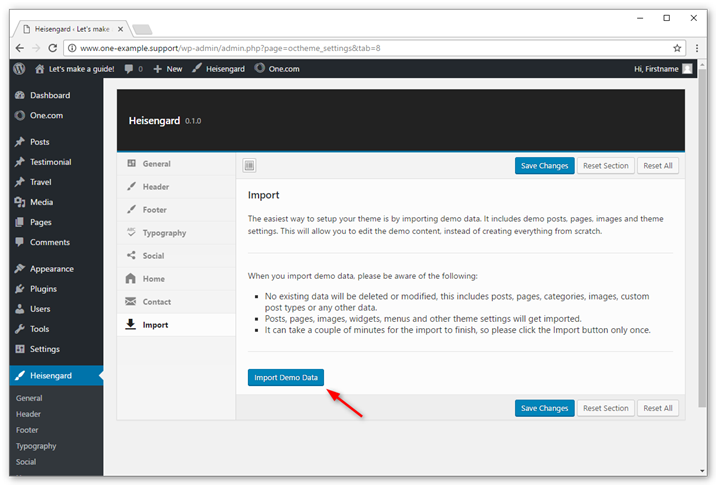The width and height of the screenshot is (716, 485).
Task: Open One.com in the top admin bar
Action: [x=277, y=69]
